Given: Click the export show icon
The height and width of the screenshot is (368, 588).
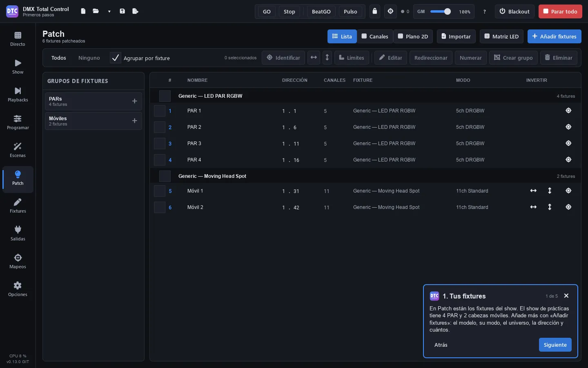Looking at the screenshot, I should tap(135, 11).
